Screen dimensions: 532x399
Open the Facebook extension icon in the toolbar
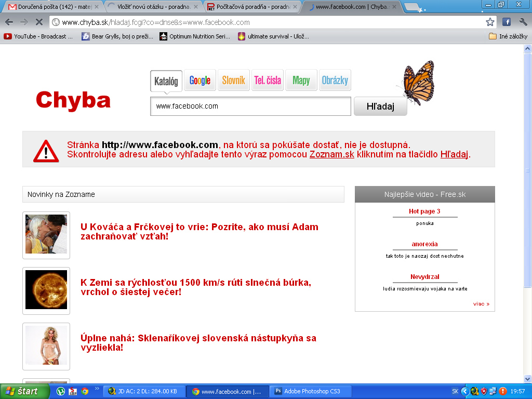[x=507, y=22]
